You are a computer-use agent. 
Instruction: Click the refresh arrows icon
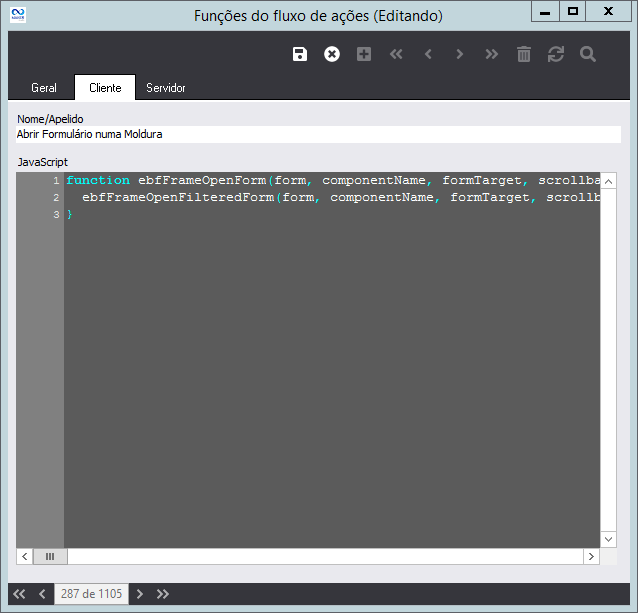pyautogui.click(x=556, y=54)
